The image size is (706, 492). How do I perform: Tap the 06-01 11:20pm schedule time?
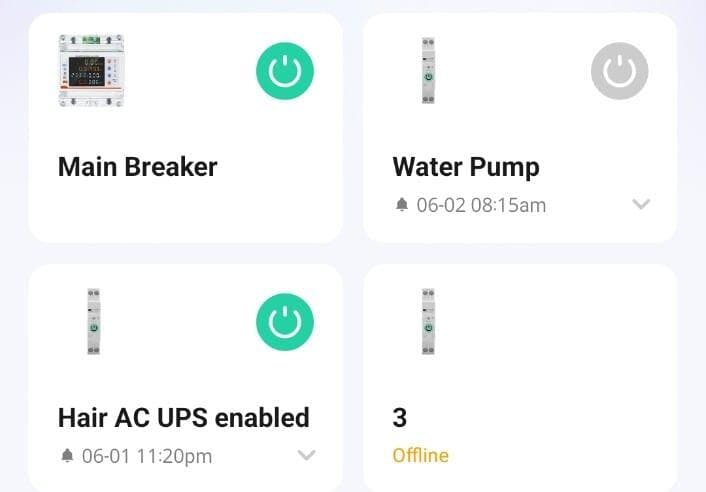click(147, 456)
